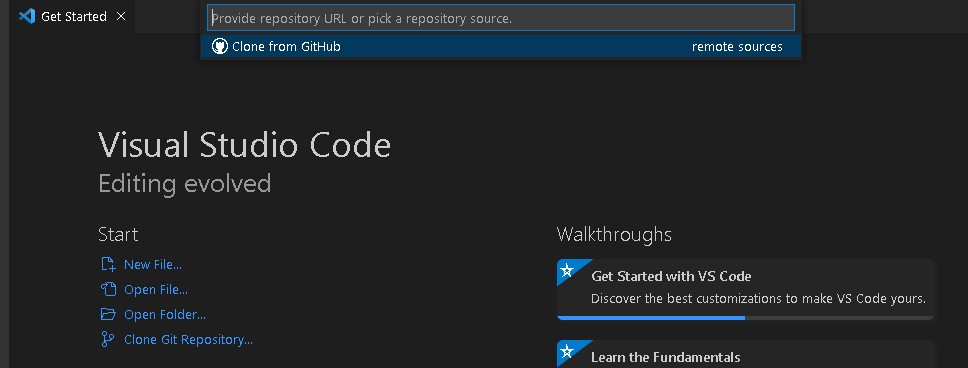Click star badge on Get Started with VS Code
Viewport: 968px width, 368px height.
[x=567, y=270]
